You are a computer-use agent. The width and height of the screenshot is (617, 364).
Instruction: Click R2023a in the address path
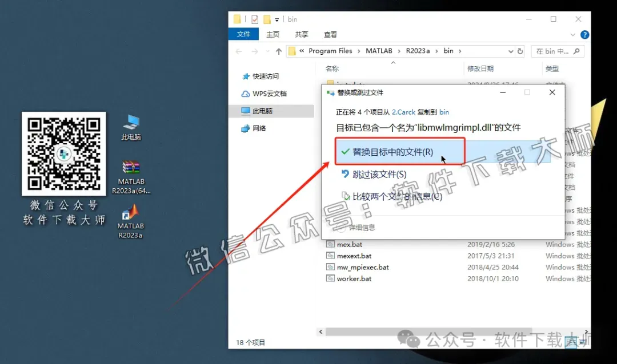418,51
